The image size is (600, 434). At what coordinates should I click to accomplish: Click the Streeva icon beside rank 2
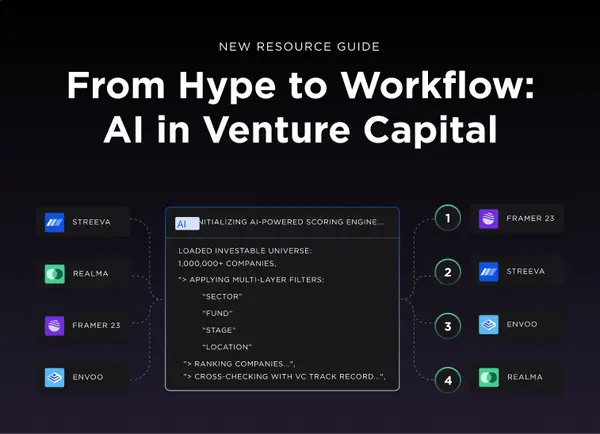point(489,271)
